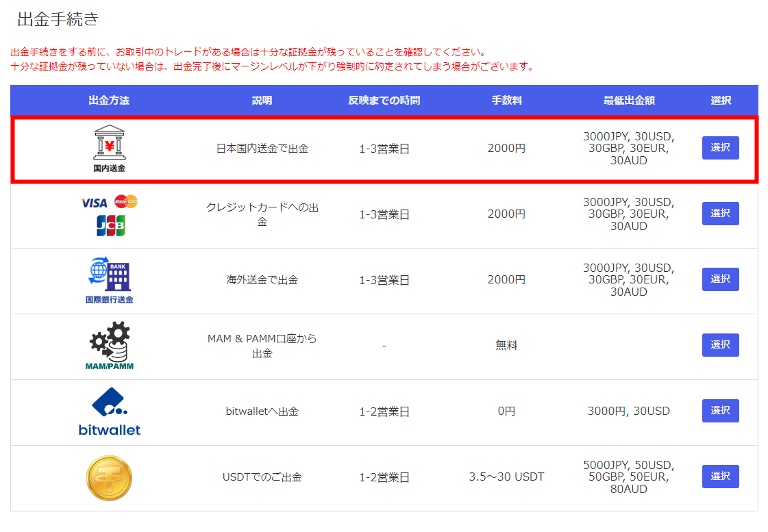768x532 pixels.
Task: Click the 出金方法 column header
Action: tap(109, 101)
